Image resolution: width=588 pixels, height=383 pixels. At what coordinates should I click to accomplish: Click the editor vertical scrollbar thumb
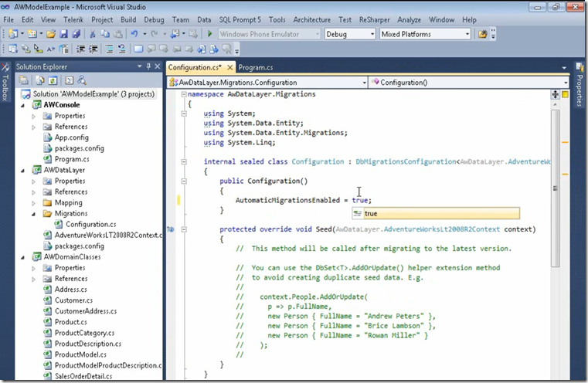(555, 188)
